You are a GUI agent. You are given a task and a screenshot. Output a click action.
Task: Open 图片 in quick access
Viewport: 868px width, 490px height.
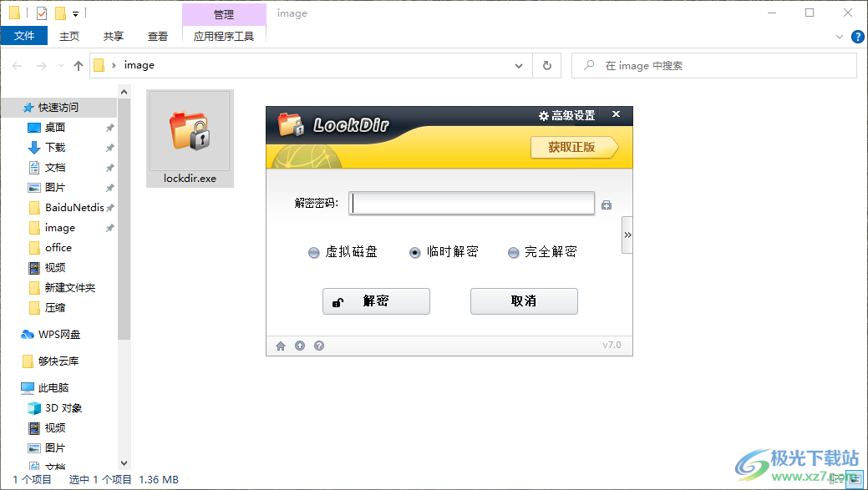click(x=55, y=188)
